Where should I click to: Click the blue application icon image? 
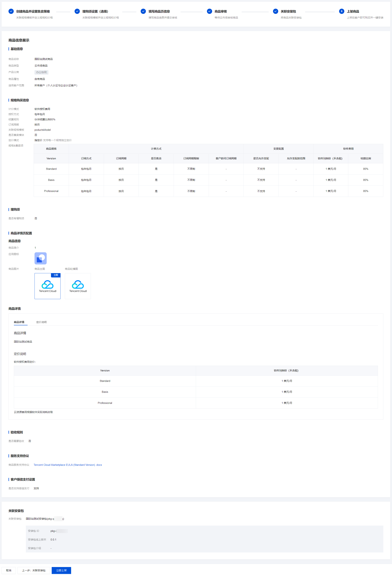point(41,258)
